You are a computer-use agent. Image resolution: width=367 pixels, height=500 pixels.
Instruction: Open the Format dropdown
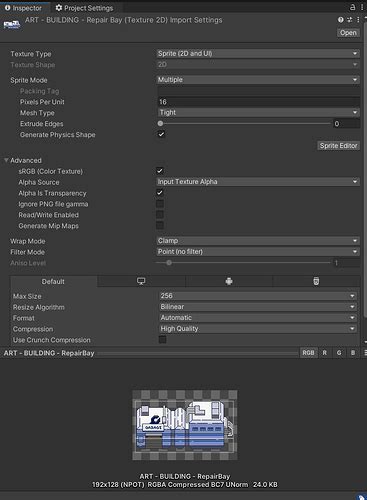point(258,318)
